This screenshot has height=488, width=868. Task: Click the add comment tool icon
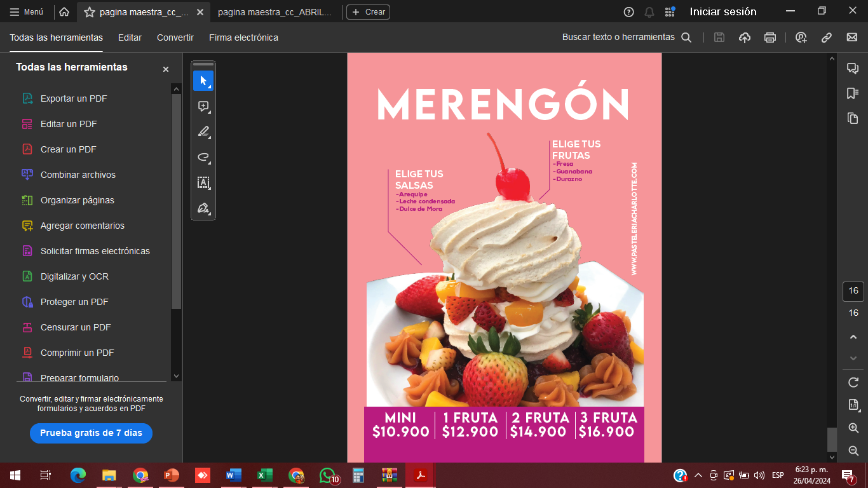(x=203, y=106)
